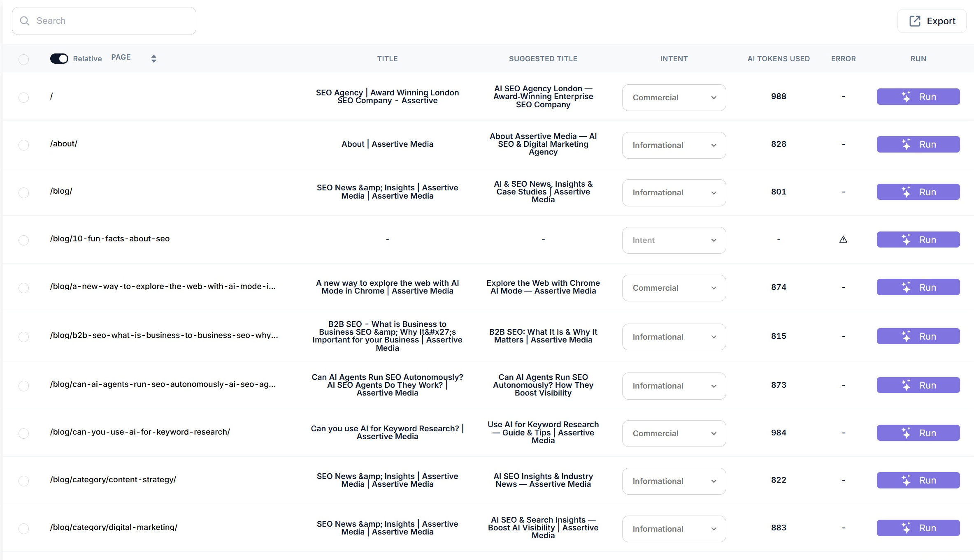Screen dimensions: 974x560
Task: Click the Export button
Action: (x=932, y=21)
